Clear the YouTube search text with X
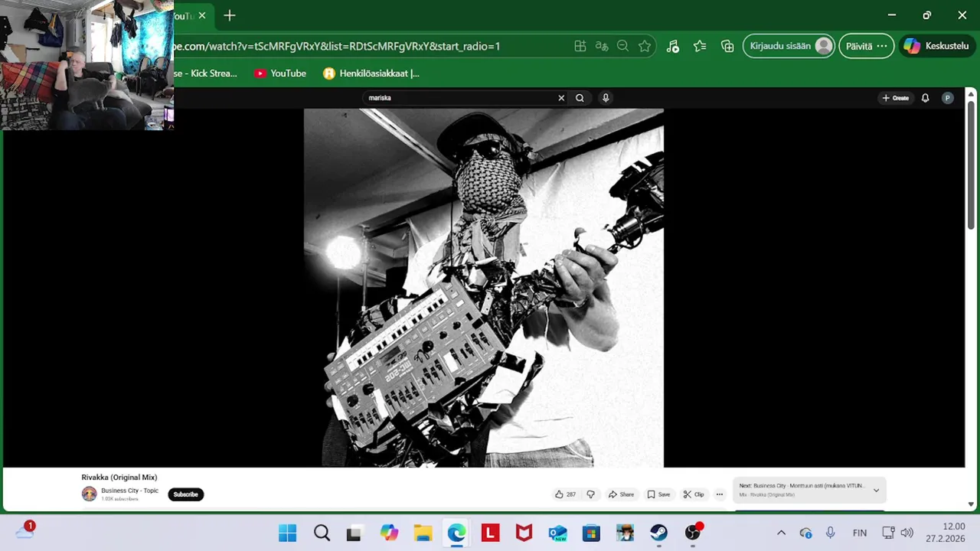The image size is (980, 551). [x=561, y=98]
